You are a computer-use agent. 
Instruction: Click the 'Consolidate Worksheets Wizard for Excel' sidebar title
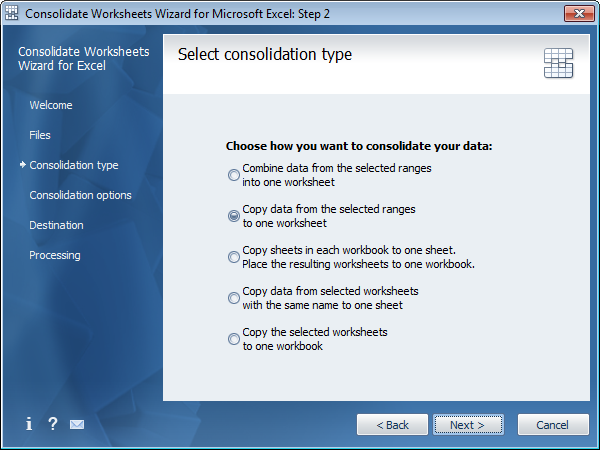click(83, 59)
